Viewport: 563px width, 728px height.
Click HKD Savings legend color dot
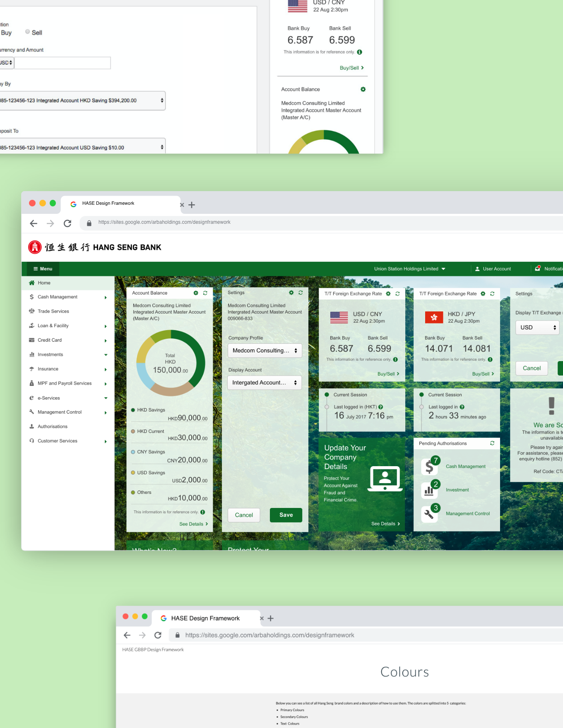133,410
